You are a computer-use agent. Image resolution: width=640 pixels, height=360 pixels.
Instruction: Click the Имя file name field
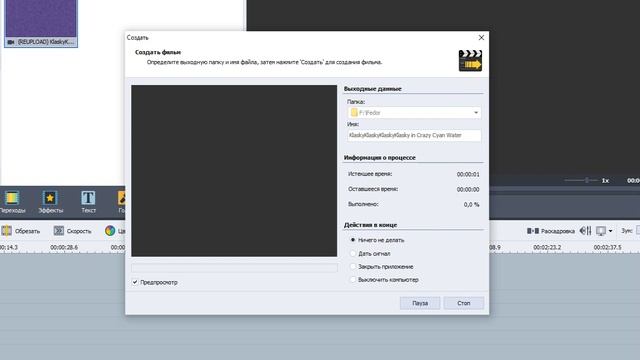(414, 135)
